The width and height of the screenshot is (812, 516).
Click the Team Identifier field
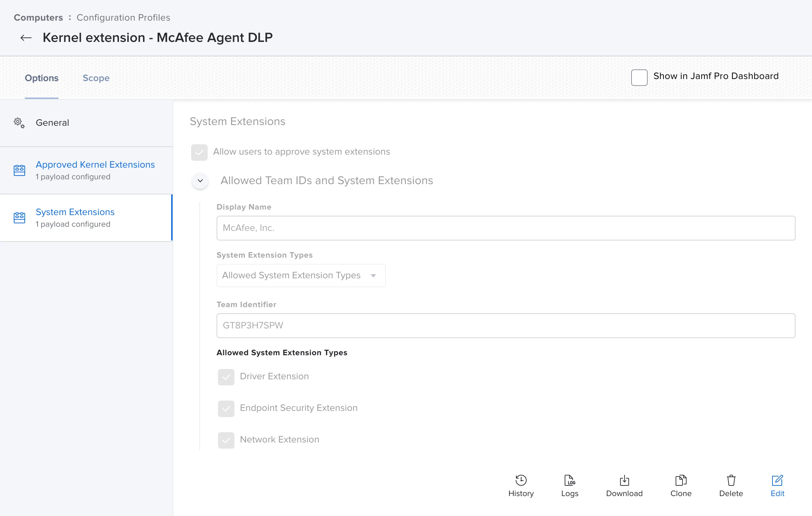(506, 326)
